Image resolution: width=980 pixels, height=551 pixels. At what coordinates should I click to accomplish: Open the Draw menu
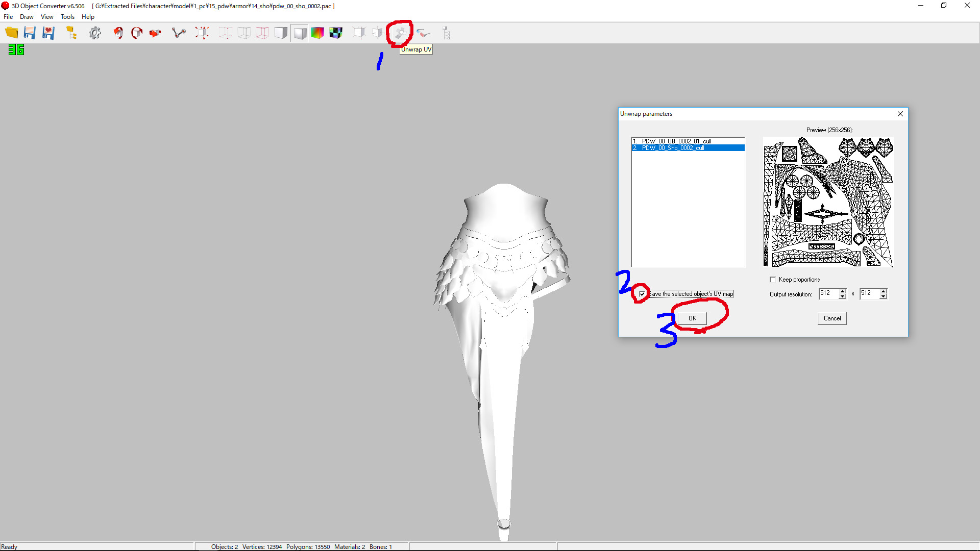click(x=27, y=17)
